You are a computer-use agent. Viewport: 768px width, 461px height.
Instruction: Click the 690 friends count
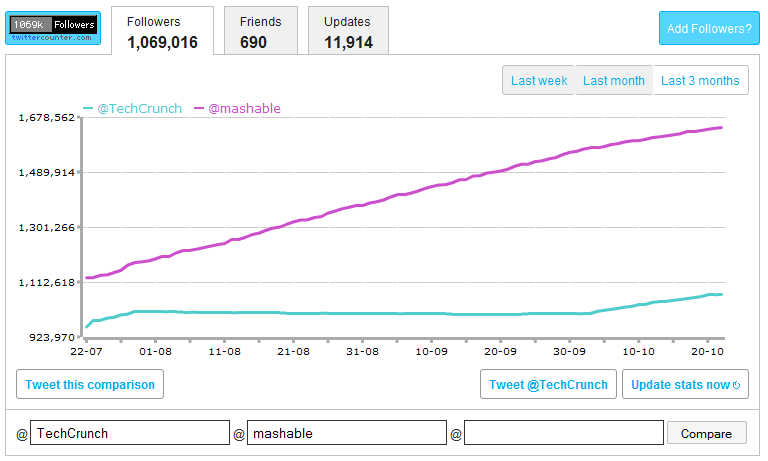click(x=253, y=43)
